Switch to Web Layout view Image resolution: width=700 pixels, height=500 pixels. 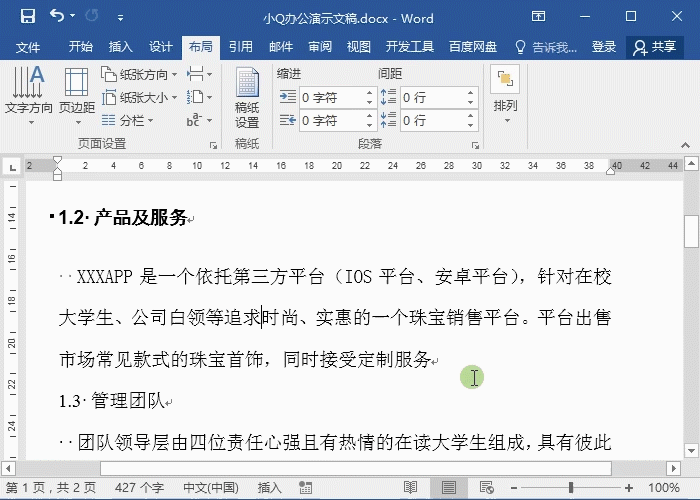click(487, 488)
